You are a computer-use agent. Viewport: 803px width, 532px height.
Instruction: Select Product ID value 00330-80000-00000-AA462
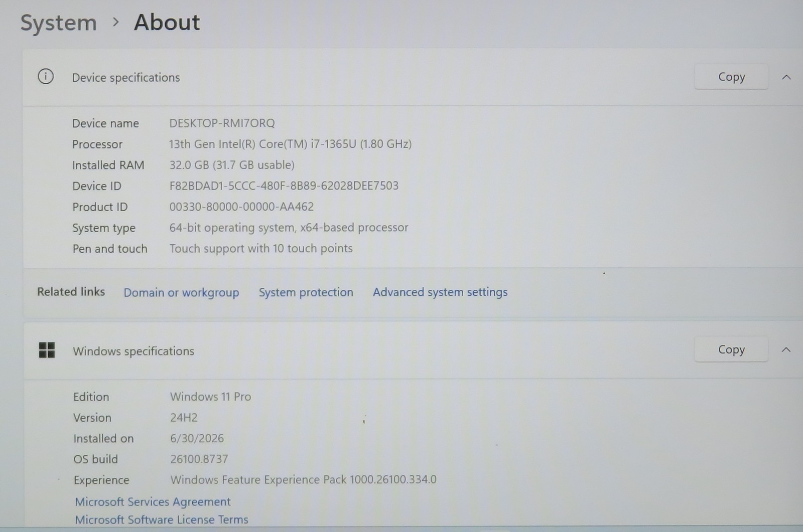(x=241, y=207)
